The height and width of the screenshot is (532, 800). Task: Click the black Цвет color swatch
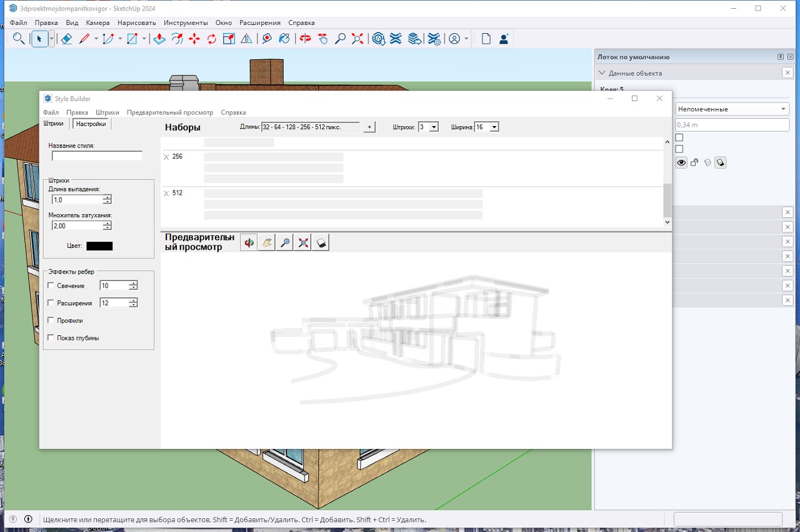99,246
